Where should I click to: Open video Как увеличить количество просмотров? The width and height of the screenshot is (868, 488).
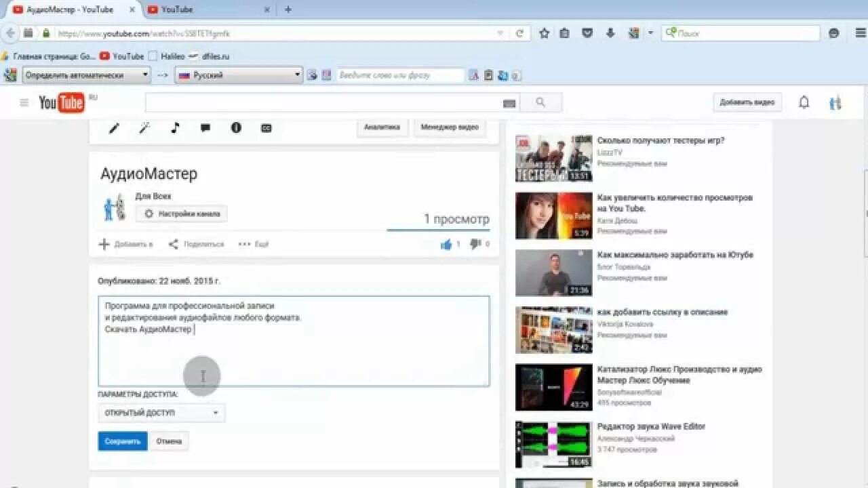coord(675,203)
